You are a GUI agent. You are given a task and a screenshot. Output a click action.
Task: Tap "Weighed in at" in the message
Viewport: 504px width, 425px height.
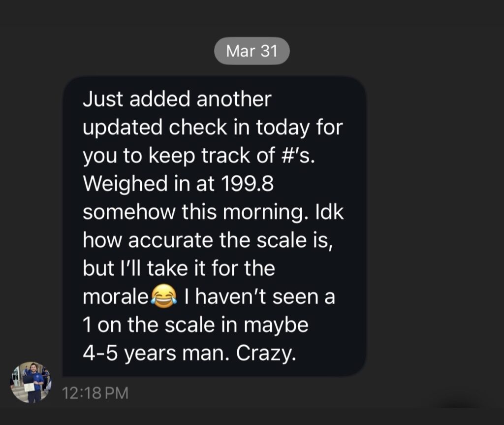(149, 184)
